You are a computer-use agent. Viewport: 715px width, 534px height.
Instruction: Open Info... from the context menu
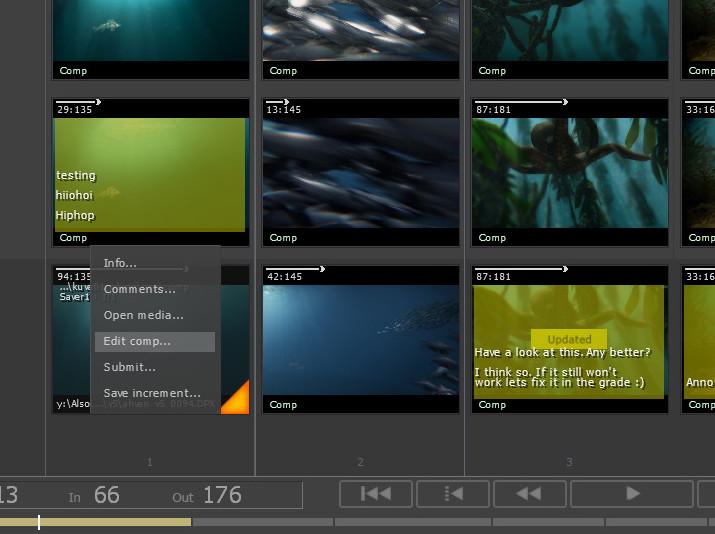pos(120,263)
